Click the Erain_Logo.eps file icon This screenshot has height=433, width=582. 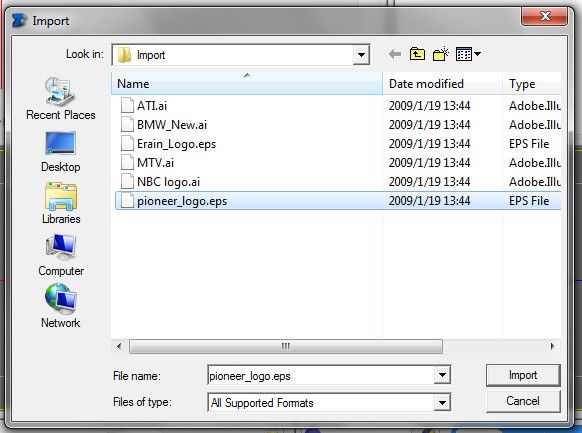[127, 144]
